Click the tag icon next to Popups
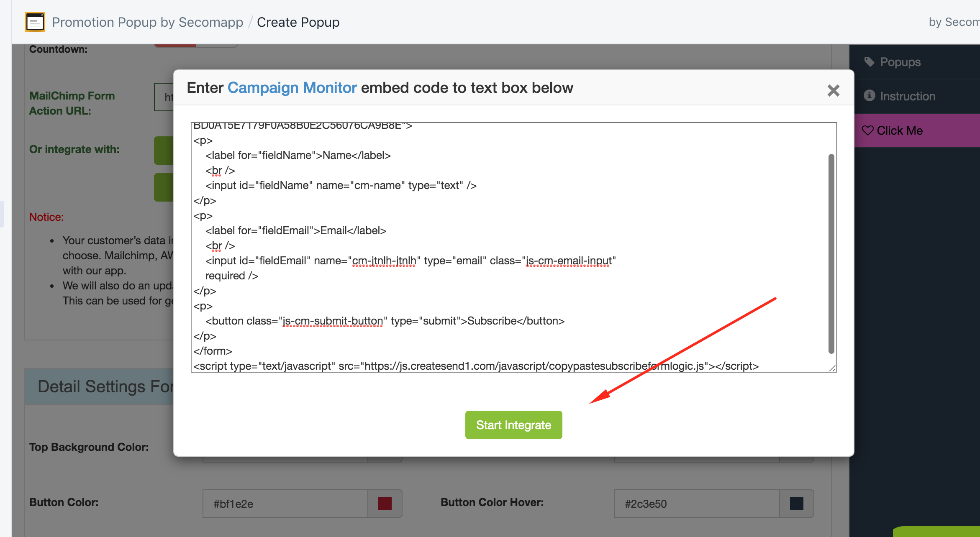Viewport: 980px width, 537px height. [x=869, y=62]
